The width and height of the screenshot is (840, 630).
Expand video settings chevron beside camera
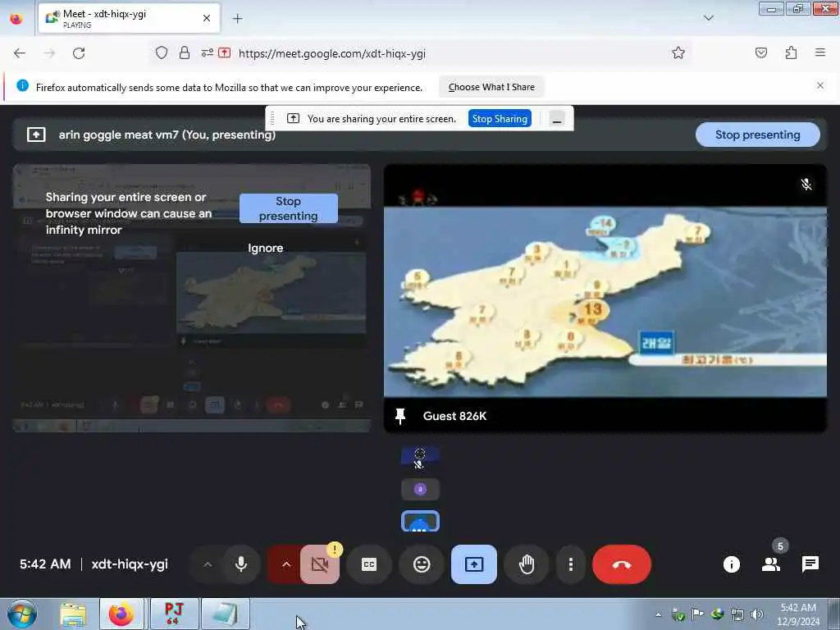click(x=286, y=564)
